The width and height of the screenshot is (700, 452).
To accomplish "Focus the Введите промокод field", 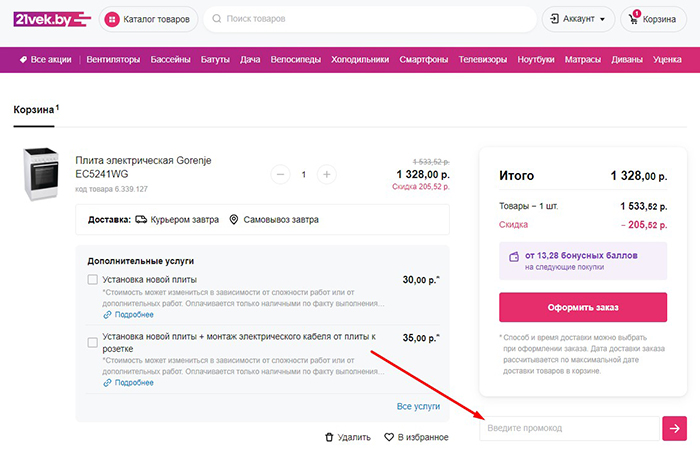I will (570, 428).
